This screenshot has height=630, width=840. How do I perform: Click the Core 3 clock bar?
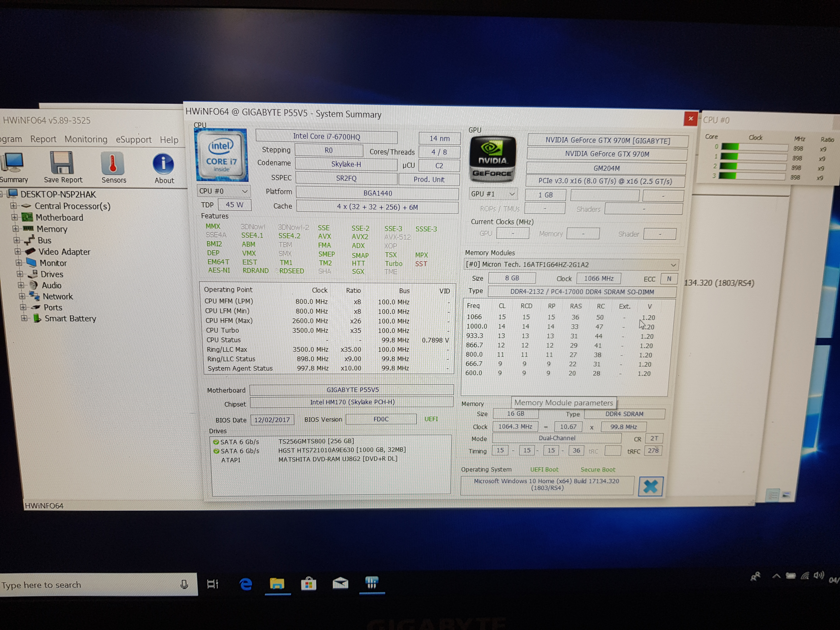(751, 176)
